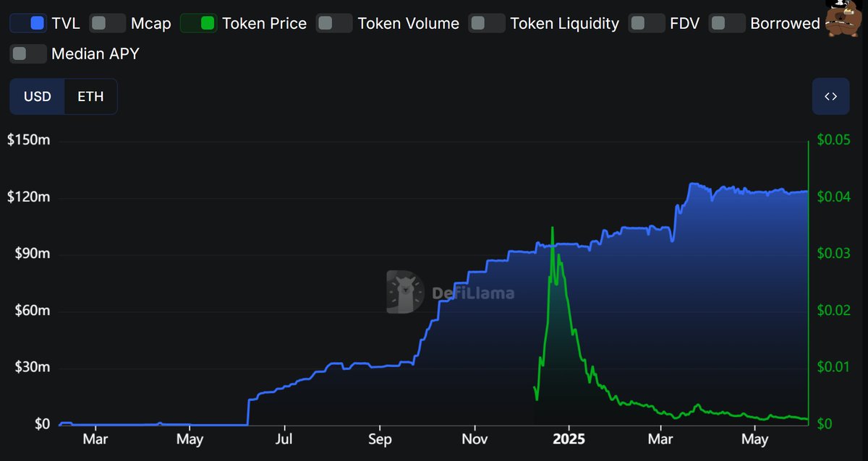
Task: Click the $0.03 price axis label
Action: tap(833, 254)
